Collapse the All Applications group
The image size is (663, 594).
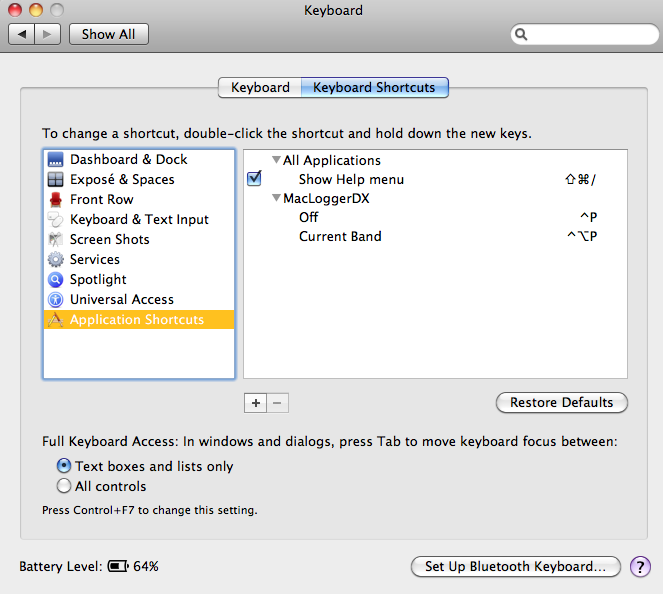276,160
